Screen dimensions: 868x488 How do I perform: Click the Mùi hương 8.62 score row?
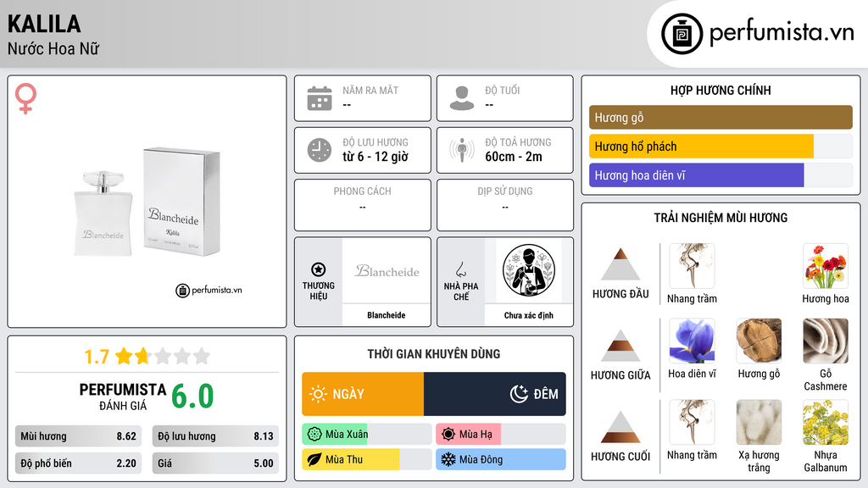tap(79, 436)
